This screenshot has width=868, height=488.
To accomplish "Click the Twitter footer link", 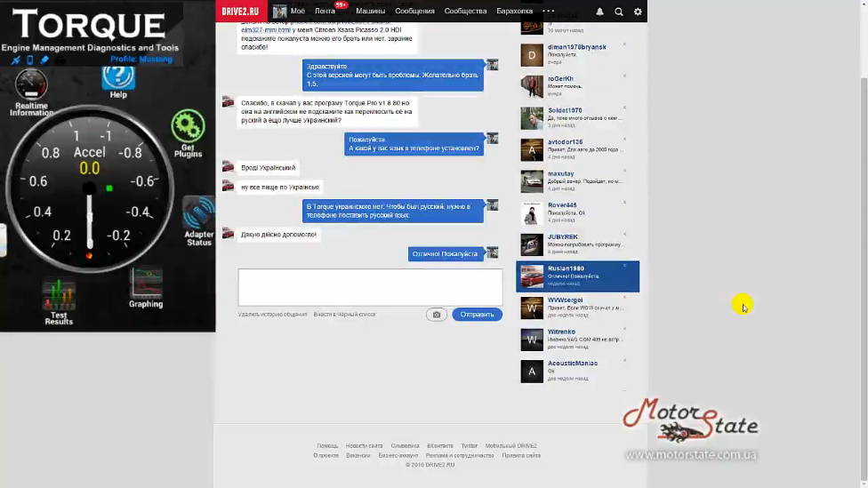I will (469, 445).
